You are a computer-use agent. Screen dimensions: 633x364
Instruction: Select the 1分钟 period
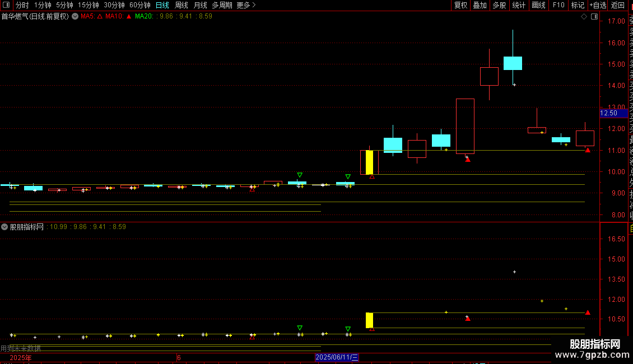click(43, 5)
